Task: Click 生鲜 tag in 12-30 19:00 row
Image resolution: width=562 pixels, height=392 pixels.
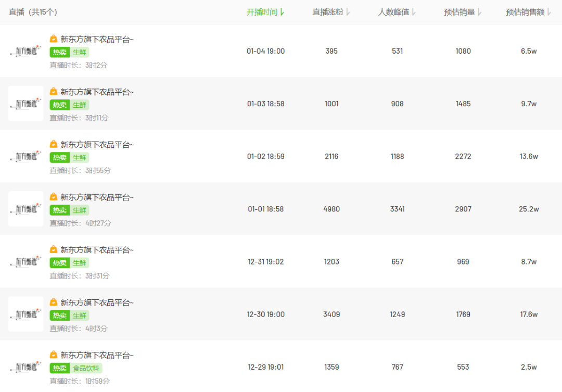Action: (80, 315)
